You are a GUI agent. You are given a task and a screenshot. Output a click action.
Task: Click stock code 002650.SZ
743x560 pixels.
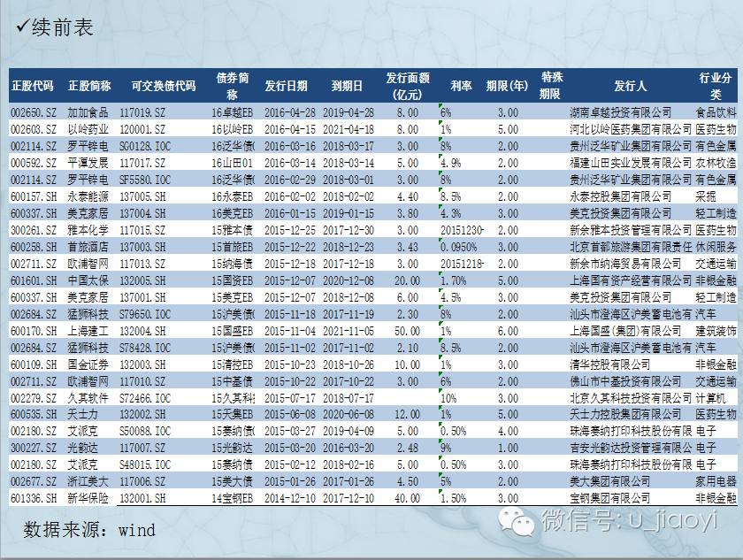34,112
